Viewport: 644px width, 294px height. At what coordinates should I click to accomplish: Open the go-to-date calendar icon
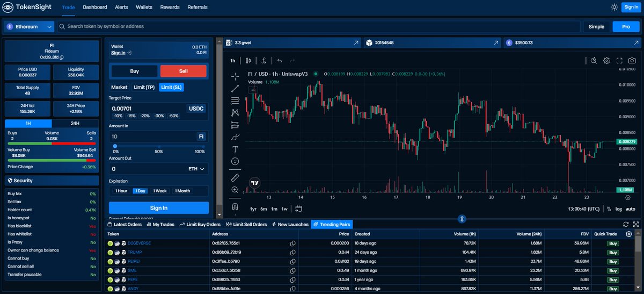tap(298, 209)
